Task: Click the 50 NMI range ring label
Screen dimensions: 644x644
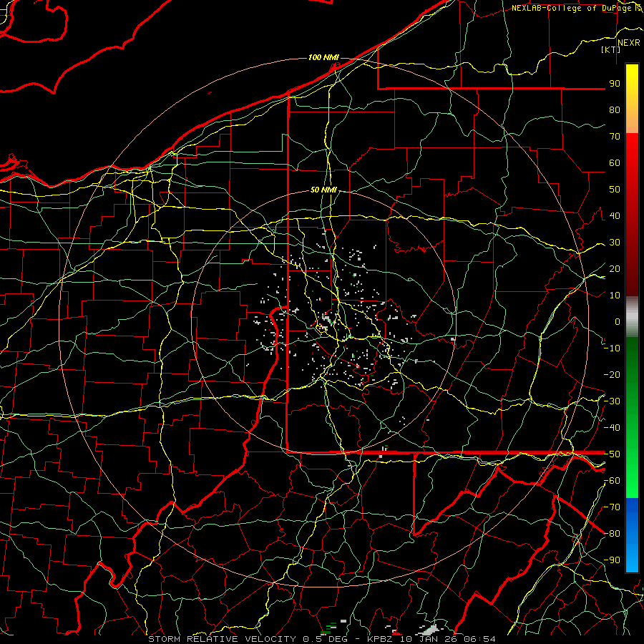Action: click(323, 190)
